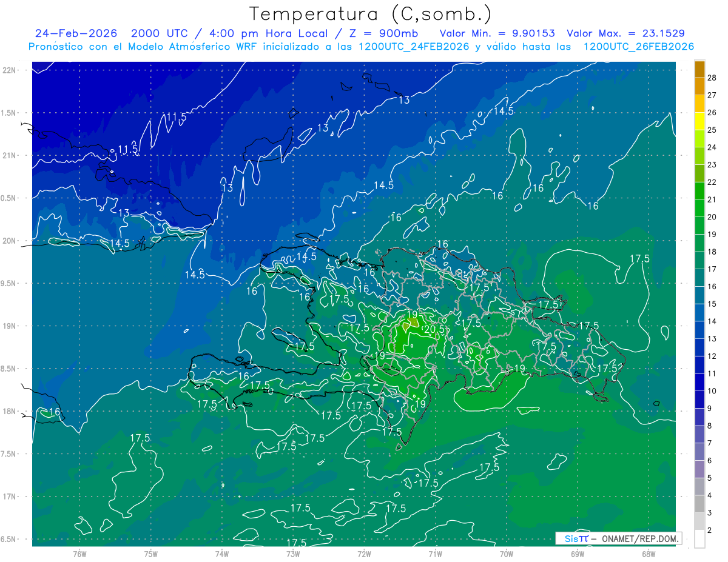
Task: Select '1200UTC_24FEB2026' initialization time text
Action: 414,47
